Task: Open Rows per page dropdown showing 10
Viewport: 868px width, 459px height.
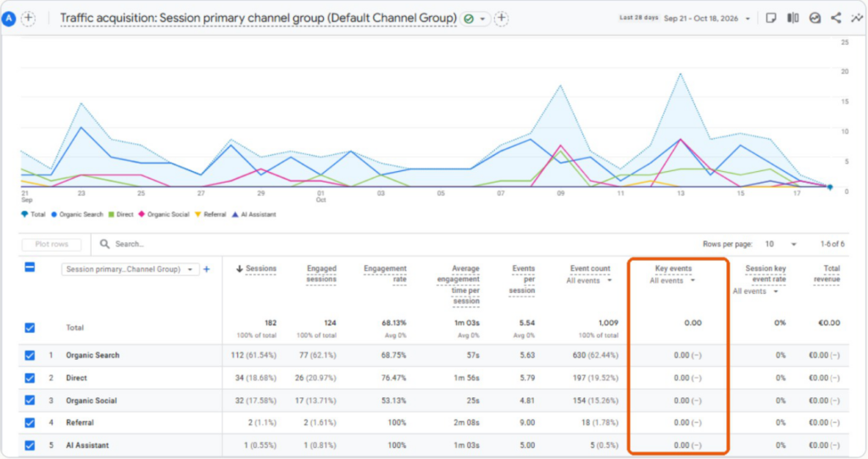Action: tap(781, 244)
